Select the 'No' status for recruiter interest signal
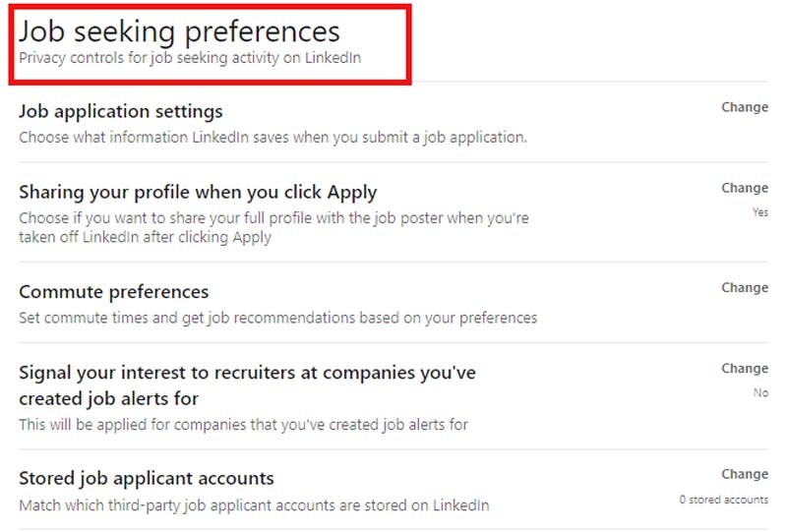 [x=760, y=392]
